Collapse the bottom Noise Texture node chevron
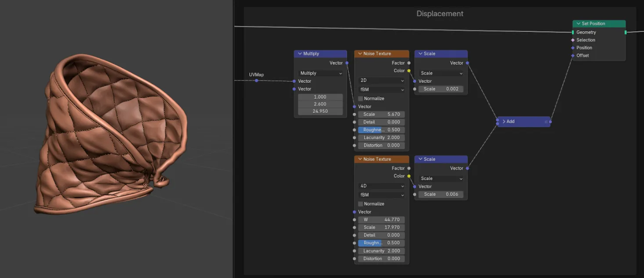 click(x=360, y=159)
